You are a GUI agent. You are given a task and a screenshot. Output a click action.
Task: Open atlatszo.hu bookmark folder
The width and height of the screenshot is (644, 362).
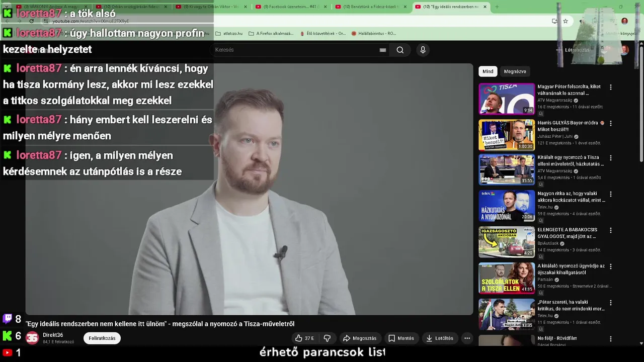click(x=229, y=34)
